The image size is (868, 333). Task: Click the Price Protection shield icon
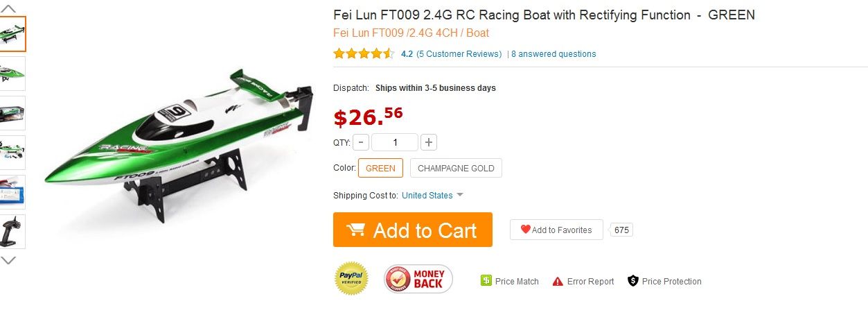coord(632,281)
